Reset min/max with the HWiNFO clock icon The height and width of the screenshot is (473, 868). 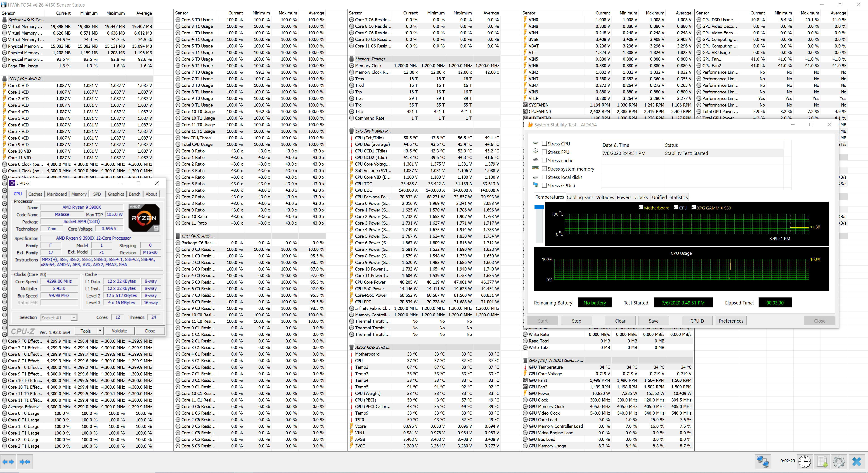pyautogui.click(x=805, y=461)
